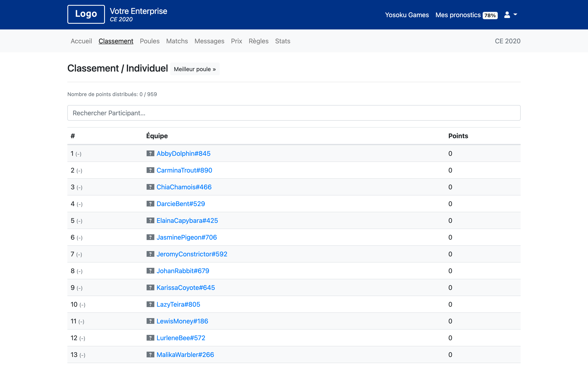Click the unknown flag icon beside DarcieBent#529

tap(150, 204)
